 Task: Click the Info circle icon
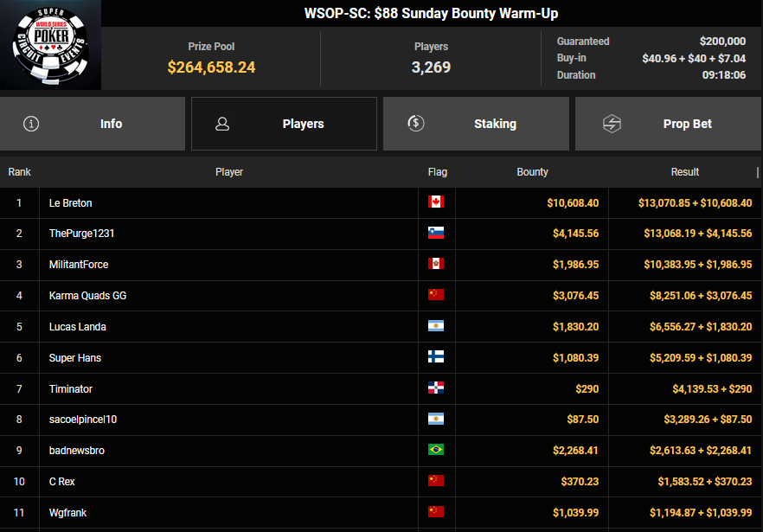tap(32, 124)
